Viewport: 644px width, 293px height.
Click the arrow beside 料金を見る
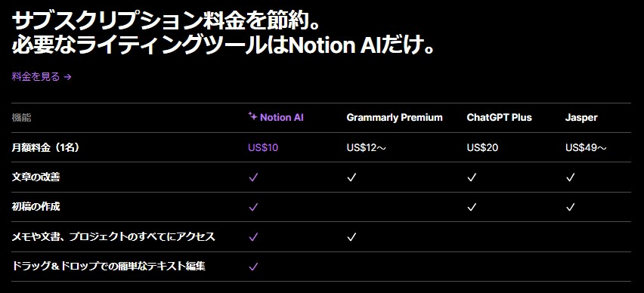click(68, 77)
